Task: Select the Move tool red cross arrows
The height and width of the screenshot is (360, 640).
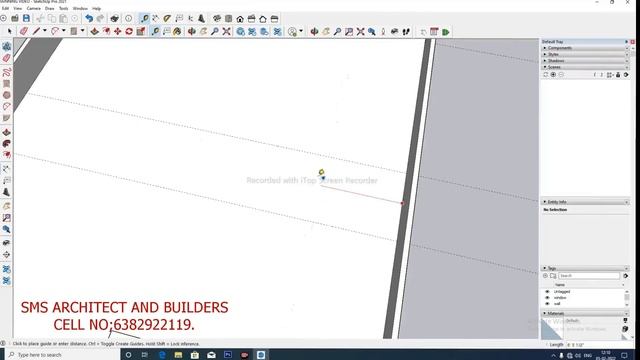Action: pos(118,31)
